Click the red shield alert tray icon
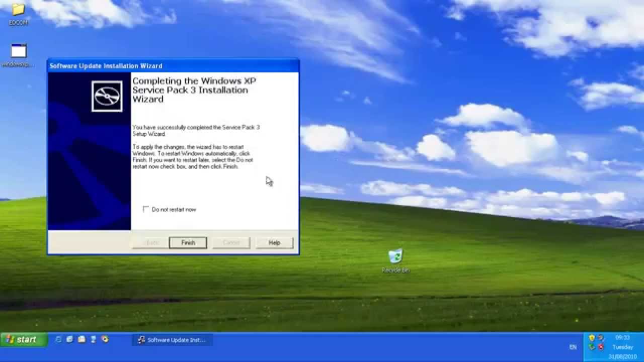 [600, 347]
